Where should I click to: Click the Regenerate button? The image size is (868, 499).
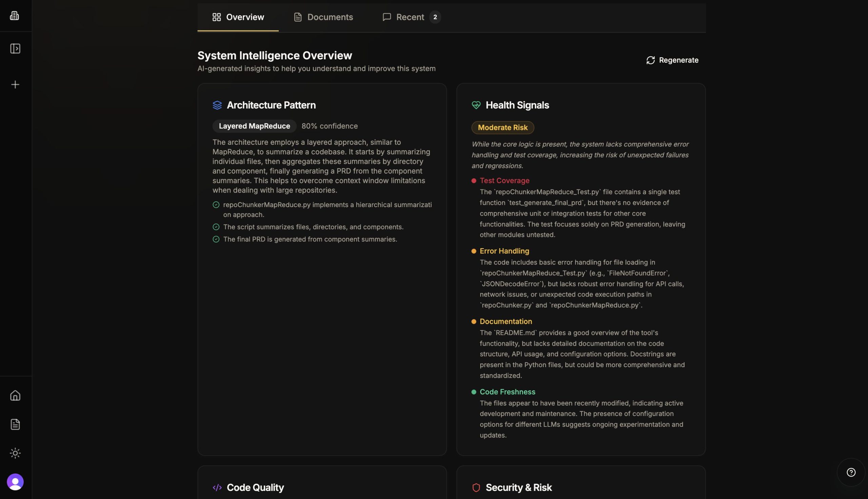tap(672, 60)
